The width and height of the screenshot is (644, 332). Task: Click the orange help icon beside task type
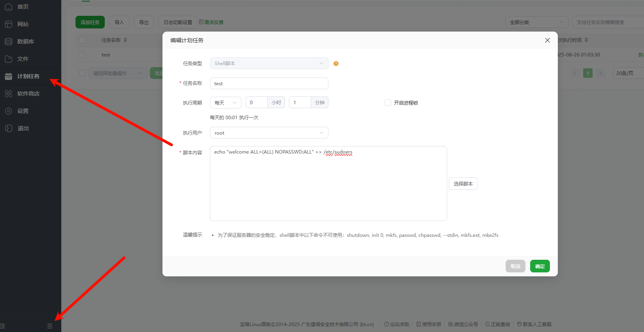pyautogui.click(x=336, y=64)
